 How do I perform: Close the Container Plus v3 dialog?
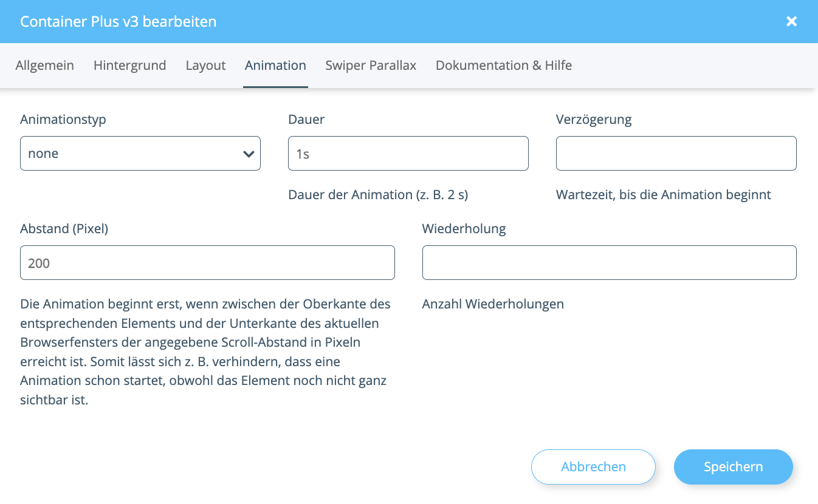791,22
